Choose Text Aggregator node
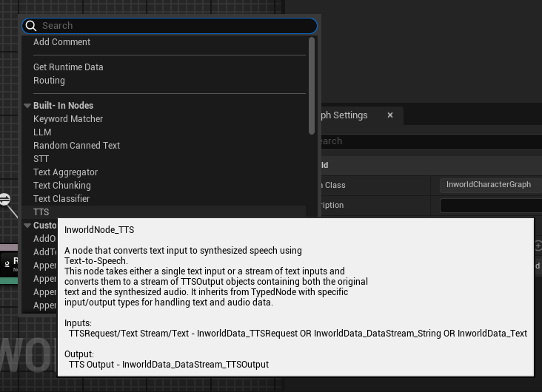This screenshot has width=542, height=392. tap(65, 172)
